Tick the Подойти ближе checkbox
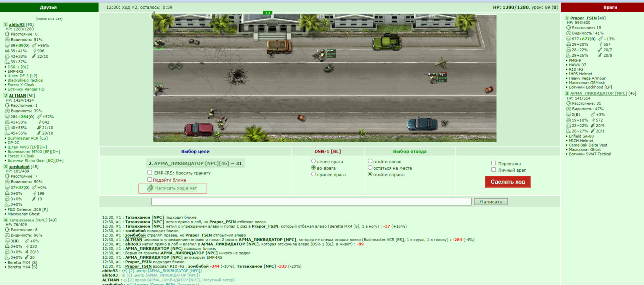The height and width of the screenshot is (285, 644). pyautogui.click(x=150, y=179)
